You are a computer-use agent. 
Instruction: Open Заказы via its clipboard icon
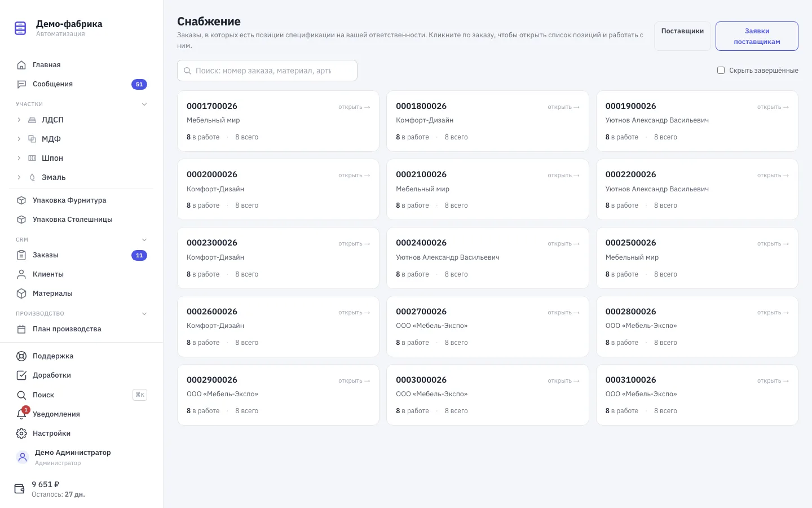pos(21,255)
